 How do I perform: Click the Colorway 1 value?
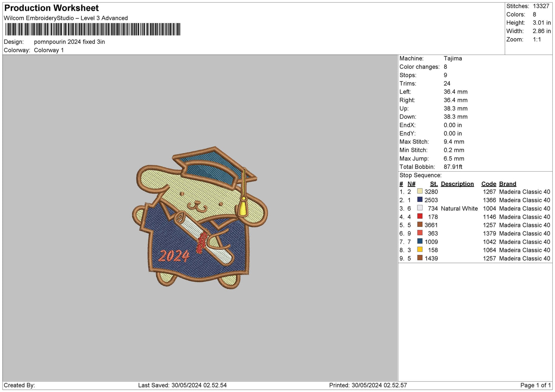pyautogui.click(x=49, y=50)
